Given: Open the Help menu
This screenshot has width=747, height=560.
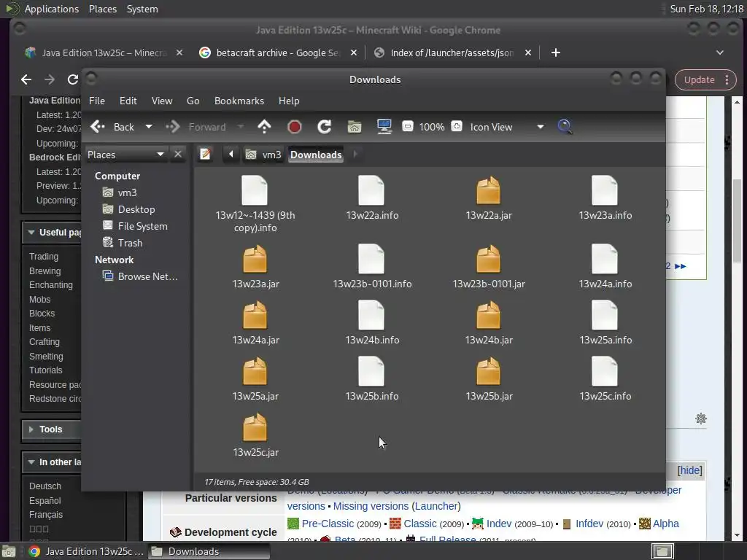Looking at the screenshot, I should click(x=289, y=101).
